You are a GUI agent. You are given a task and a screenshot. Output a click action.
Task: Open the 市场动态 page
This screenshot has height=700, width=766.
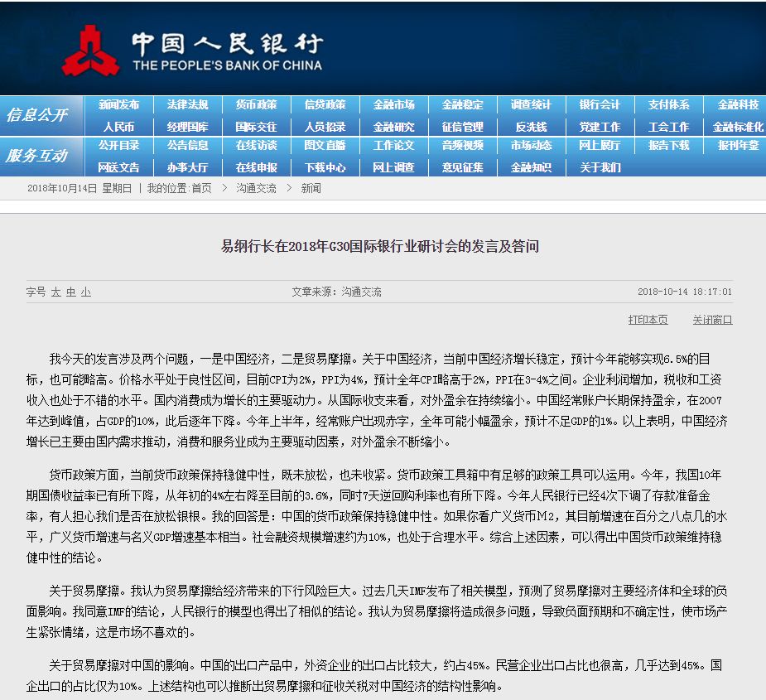(x=531, y=145)
